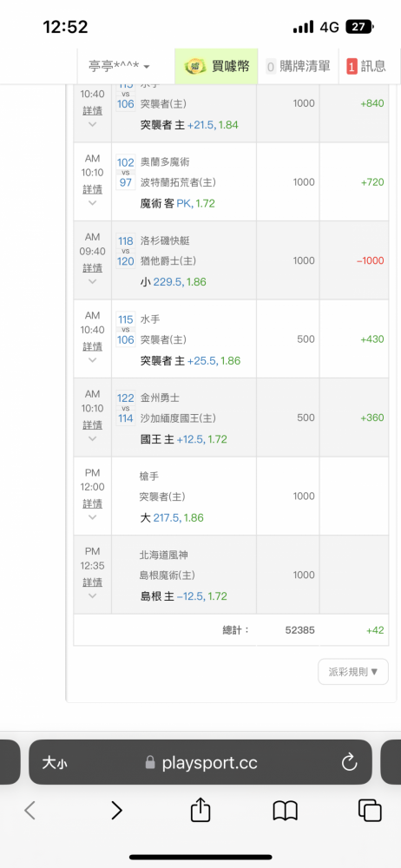
Task: Tap the 大小 text size button
Action: (55, 763)
